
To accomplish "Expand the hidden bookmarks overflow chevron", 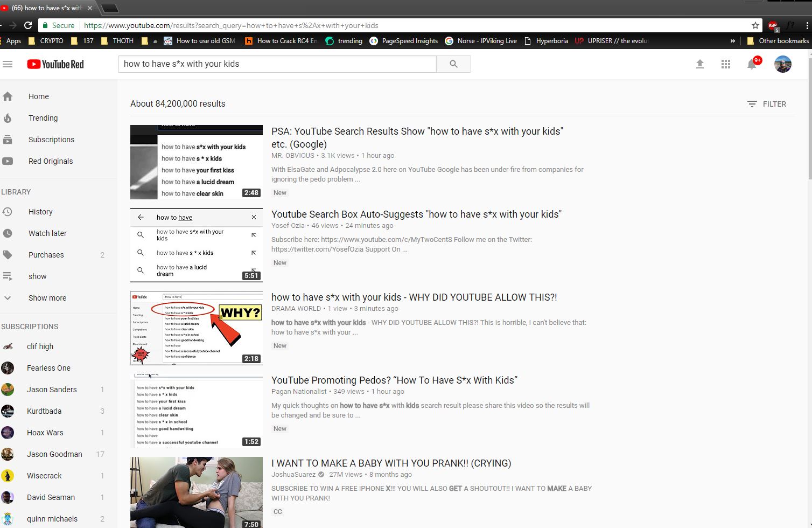I will pyautogui.click(x=733, y=41).
